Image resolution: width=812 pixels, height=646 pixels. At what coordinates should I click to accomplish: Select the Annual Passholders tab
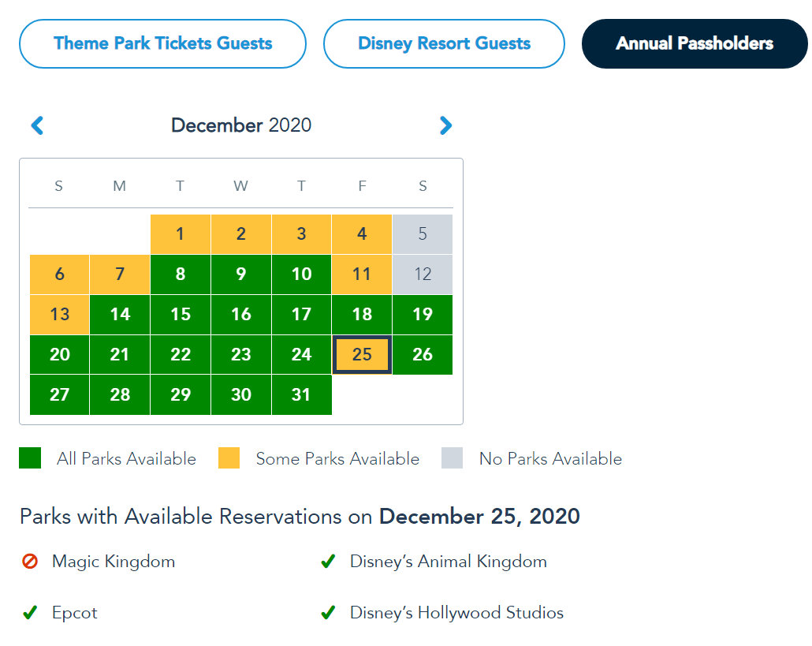click(695, 43)
